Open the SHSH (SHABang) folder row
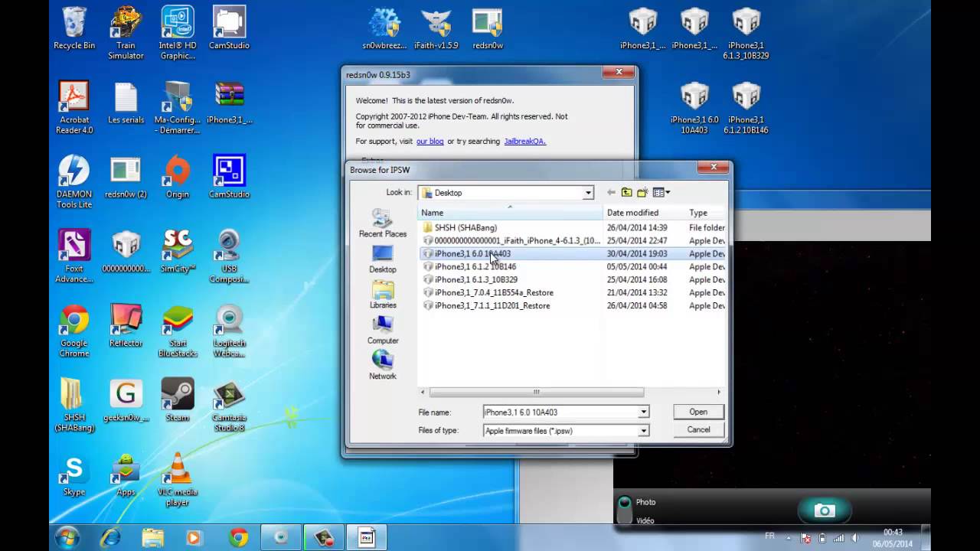Viewport: 980px width, 551px height. coord(573,227)
